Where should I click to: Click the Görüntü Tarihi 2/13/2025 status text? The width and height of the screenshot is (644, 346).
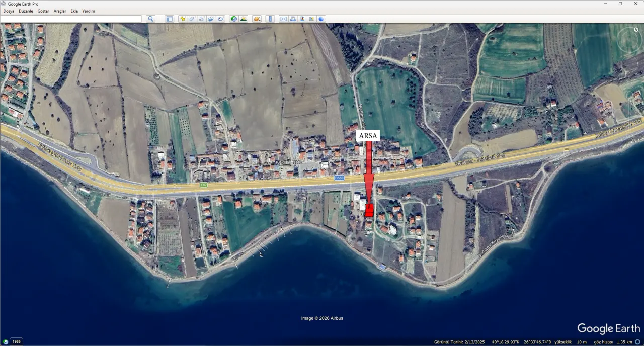point(459,342)
